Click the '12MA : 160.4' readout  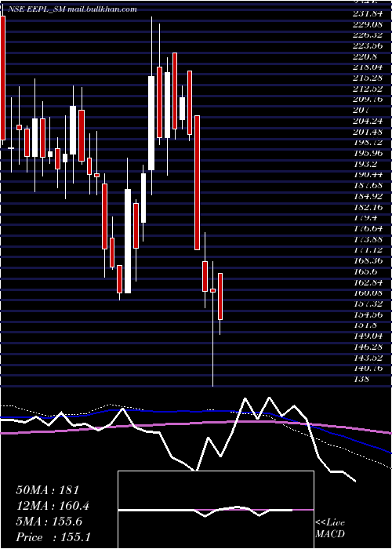(x=53, y=506)
